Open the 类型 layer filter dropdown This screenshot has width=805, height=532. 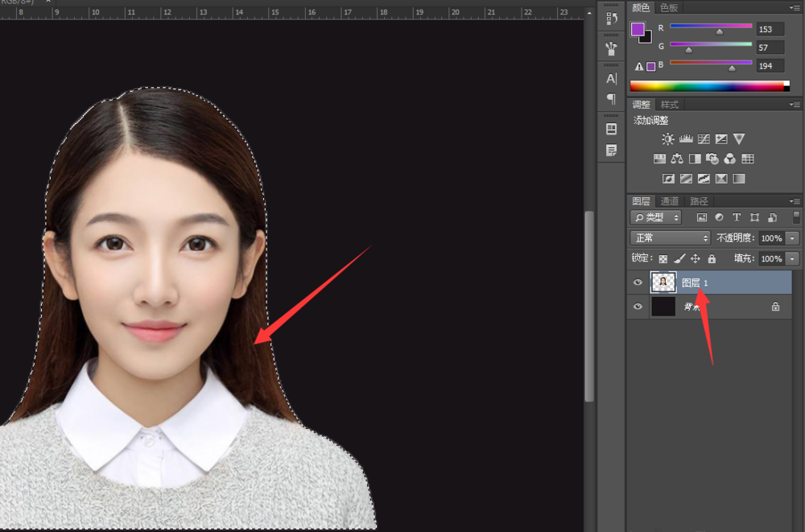click(x=655, y=217)
